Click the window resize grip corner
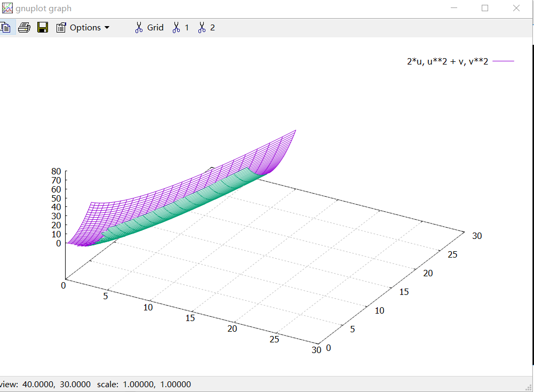 click(x=529, y=388)
